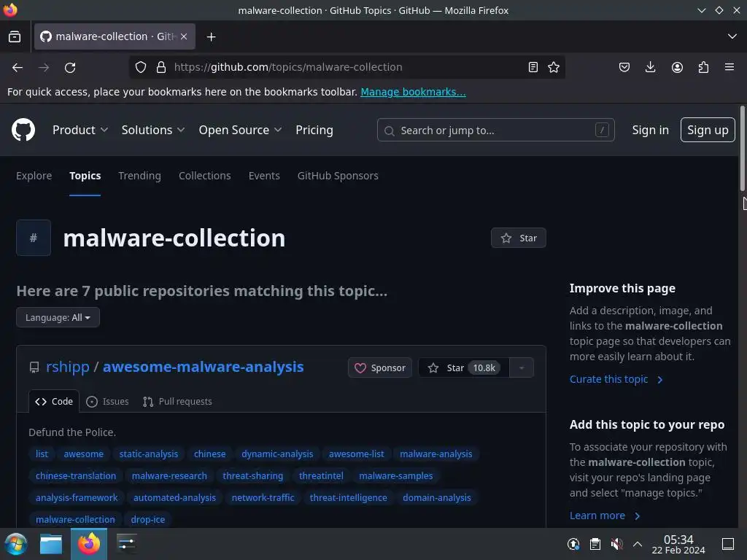Click the GitHub Octocat logo
The width and height of the screenshot is (747, 560).
click(x=23, y=130)
